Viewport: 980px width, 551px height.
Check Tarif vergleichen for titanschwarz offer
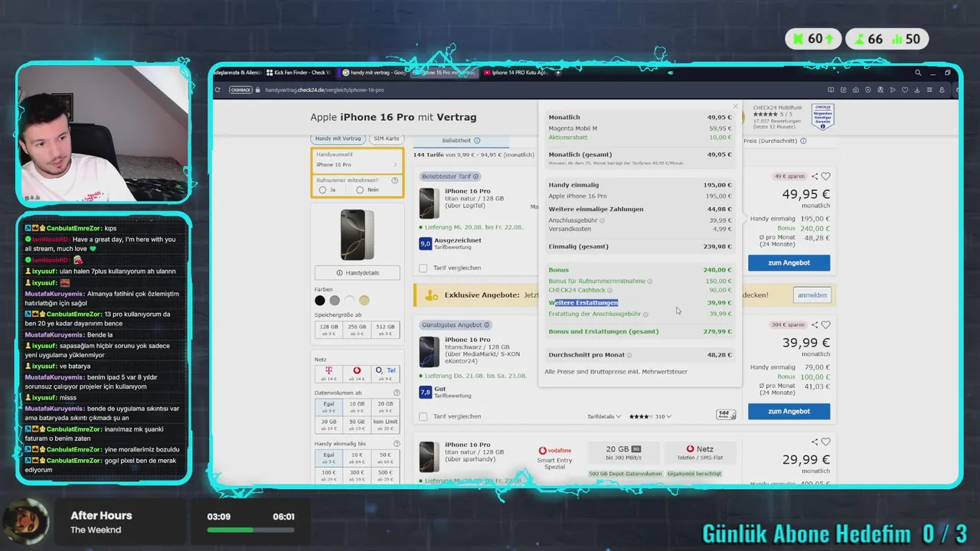point(423,416)
